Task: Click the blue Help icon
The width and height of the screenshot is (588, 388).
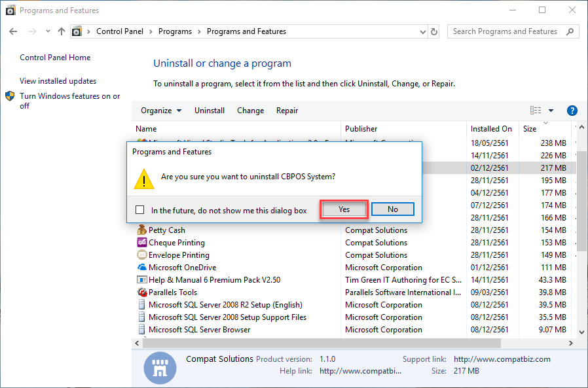Action: [x=572, y=111]
